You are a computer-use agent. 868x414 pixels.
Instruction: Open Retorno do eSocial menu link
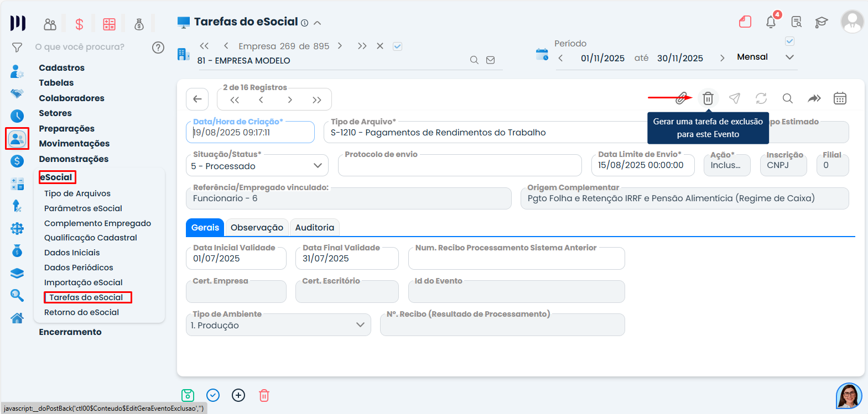pyautogui.click(x=81, y=312)
